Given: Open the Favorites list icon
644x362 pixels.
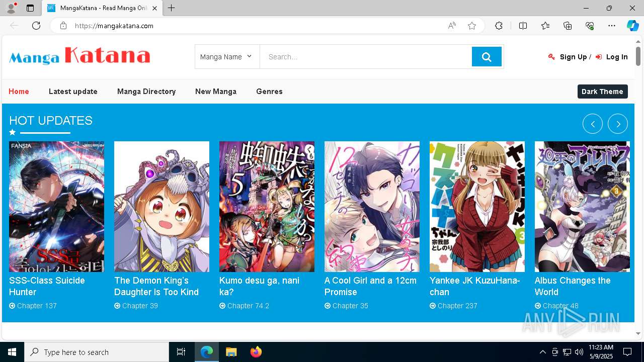Looking at the screenshot, I should coord(545,26).
